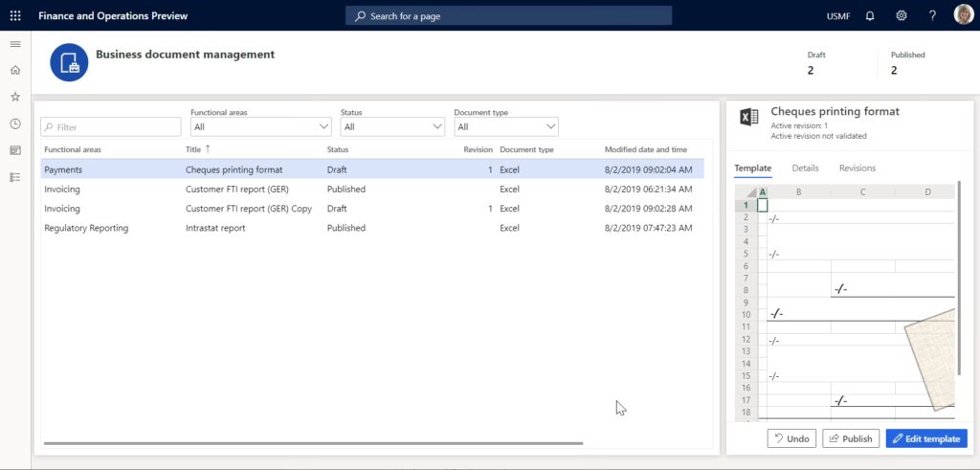The image size is (980, 470).
Task: Click the Filter input field
Action: coord(111,127)
